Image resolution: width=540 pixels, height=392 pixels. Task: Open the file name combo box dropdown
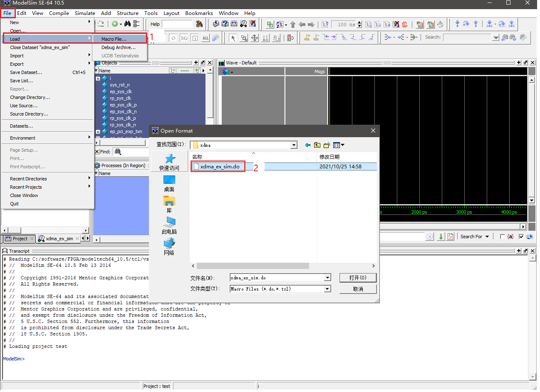pyautogui.click(x=328, y=278)
